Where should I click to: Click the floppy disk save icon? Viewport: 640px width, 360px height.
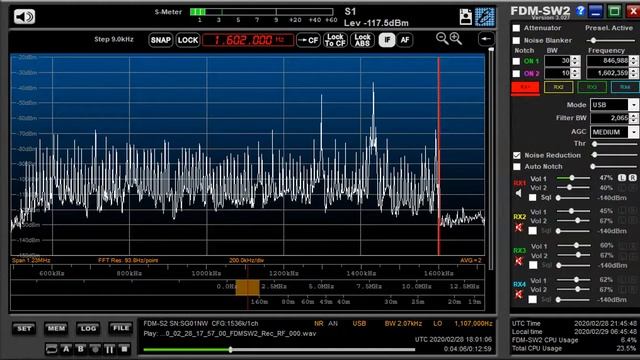465,17
